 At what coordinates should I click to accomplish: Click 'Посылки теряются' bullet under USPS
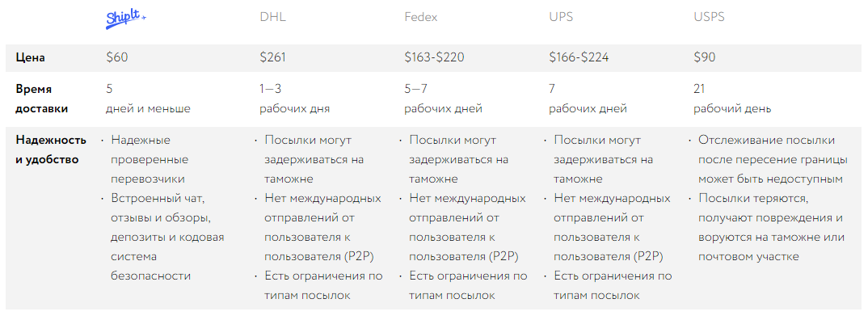pyautogui.click(x=771, y=228)
